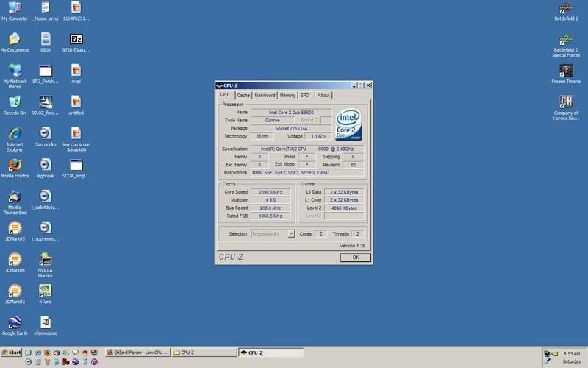This screenshot has height=368, width=588.
Task: Click the Name field Intel Core 2 Duo E6600
Action: coord(291,113)
